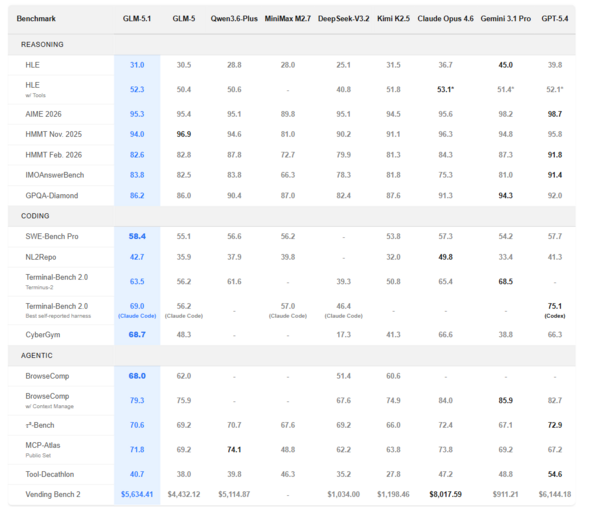
Task: Click DeepSeek's 46.4 (Claude Code) cell
Action: tap(343, 310)
